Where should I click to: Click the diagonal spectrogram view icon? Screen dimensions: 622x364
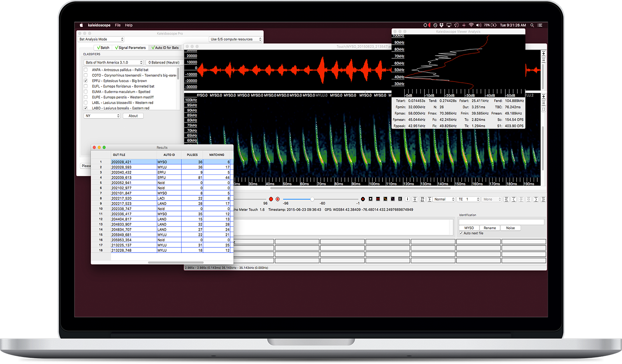point(385,199)
